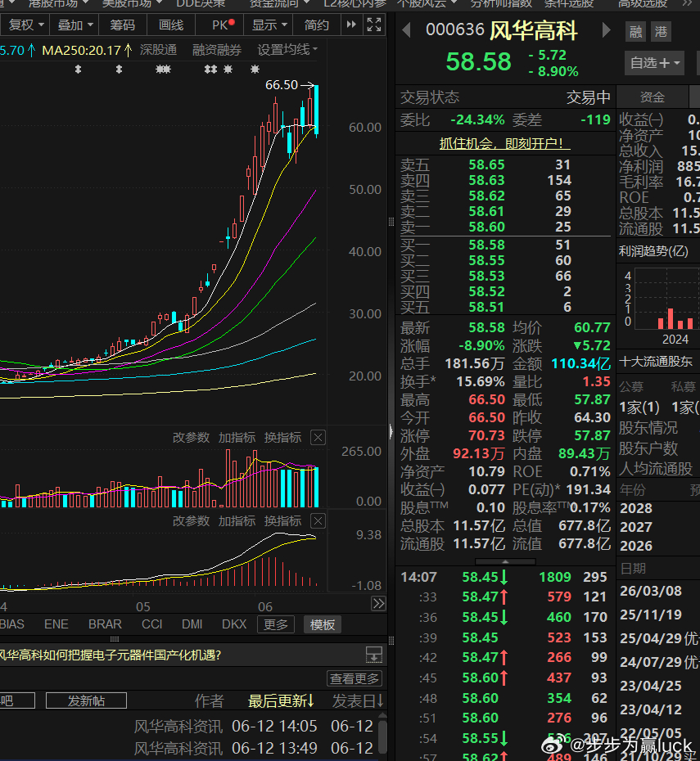Go to next stock arrow

click(x=606, y=30)
